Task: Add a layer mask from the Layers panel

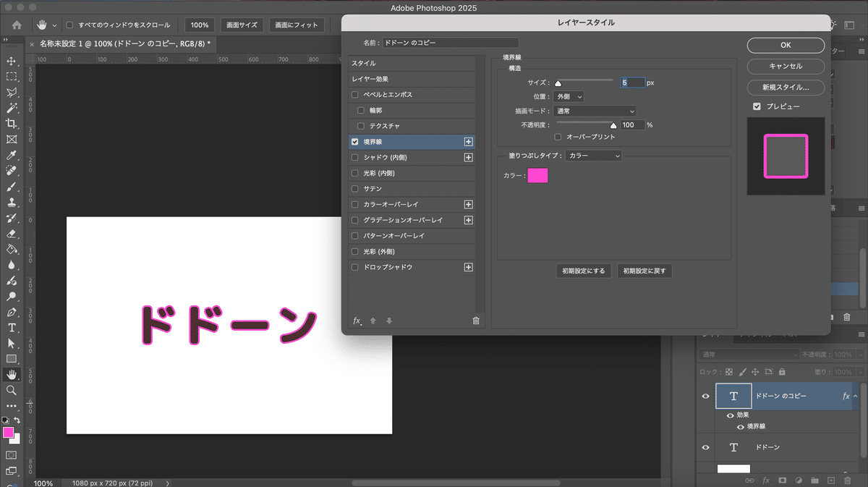Action: point(782,480)
